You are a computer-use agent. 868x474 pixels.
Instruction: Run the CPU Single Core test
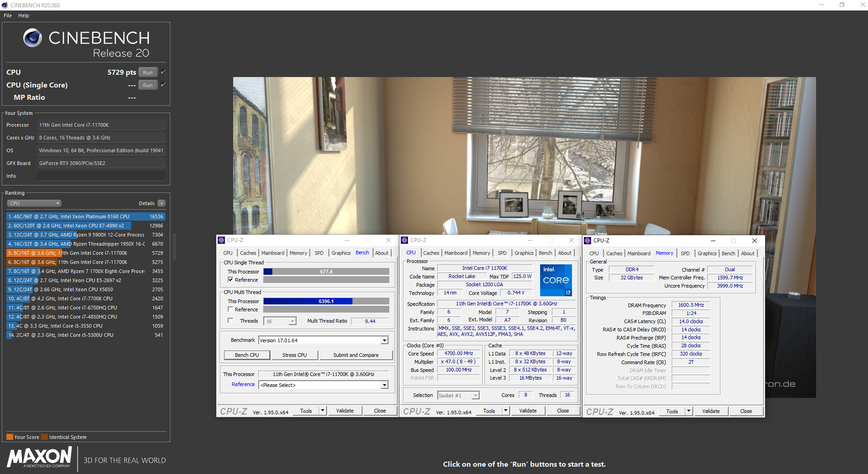click(x=148, y=85)
